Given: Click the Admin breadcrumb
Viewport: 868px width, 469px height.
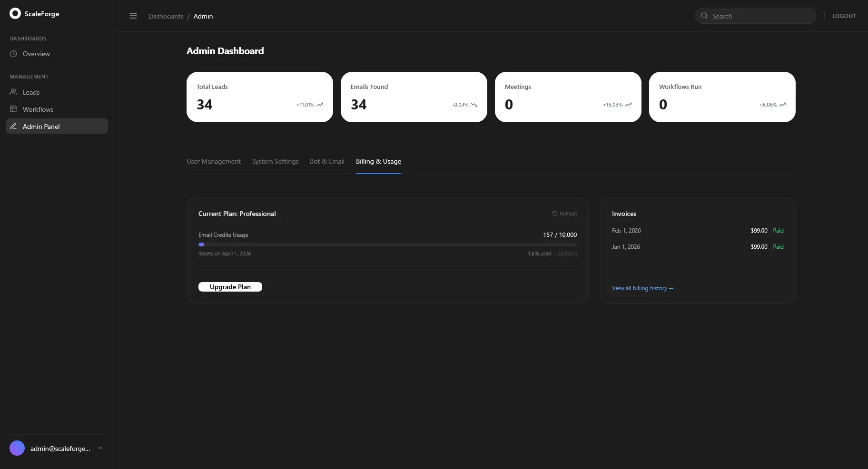Looking at the screenshot, I should pos(203,16).
